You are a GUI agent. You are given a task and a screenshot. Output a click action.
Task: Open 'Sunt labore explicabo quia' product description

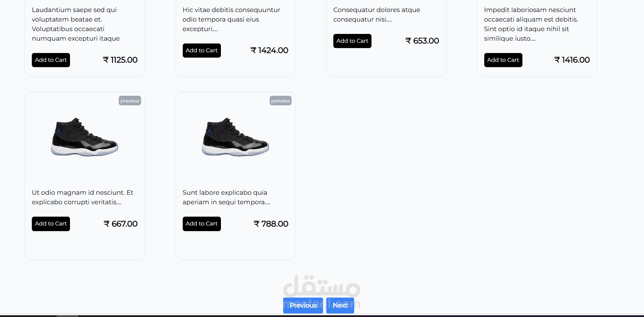[x=226, y=197]
